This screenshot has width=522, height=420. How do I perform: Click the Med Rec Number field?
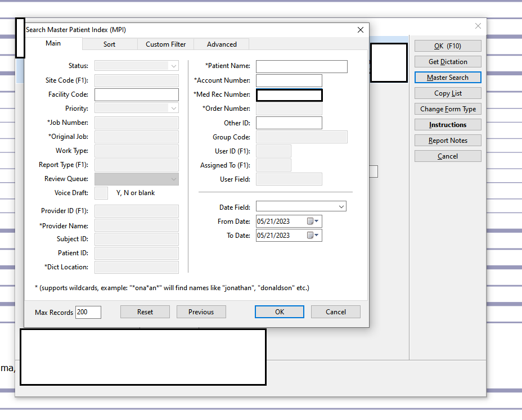coord(289,94)
